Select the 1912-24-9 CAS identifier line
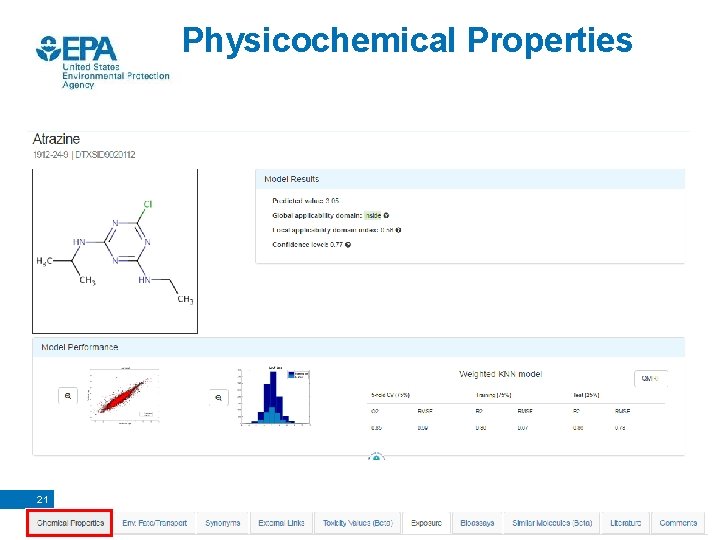Screen dimensions: 720x540 click(84, 155)
